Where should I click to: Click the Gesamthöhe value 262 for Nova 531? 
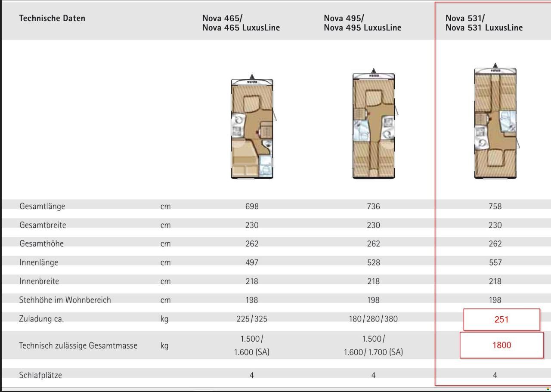pyautogui.click(x=495, y=244)
